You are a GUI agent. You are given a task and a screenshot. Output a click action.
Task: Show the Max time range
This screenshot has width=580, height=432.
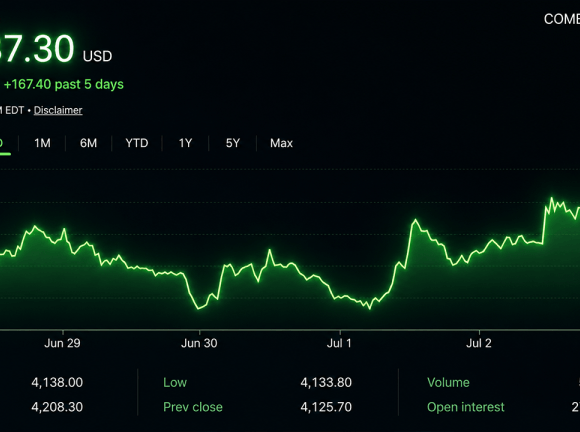click(x=281, y=143)
